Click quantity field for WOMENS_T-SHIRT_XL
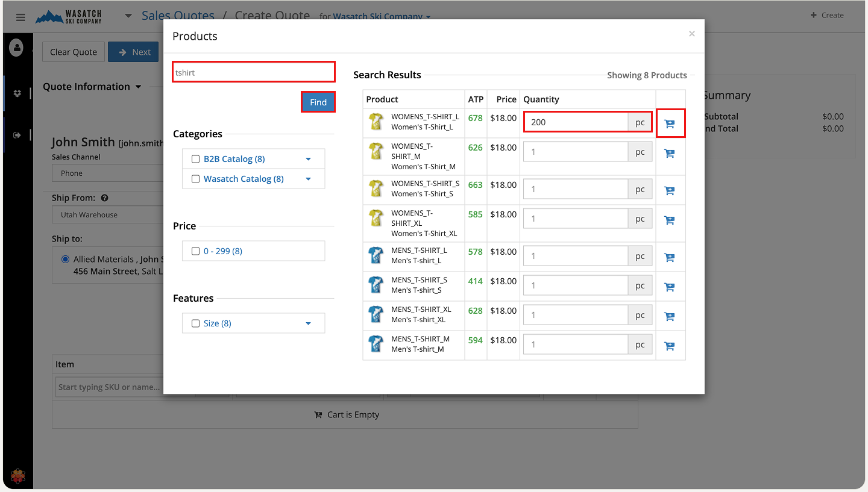The height and width of the screenshot is (492, 868). 575,219
